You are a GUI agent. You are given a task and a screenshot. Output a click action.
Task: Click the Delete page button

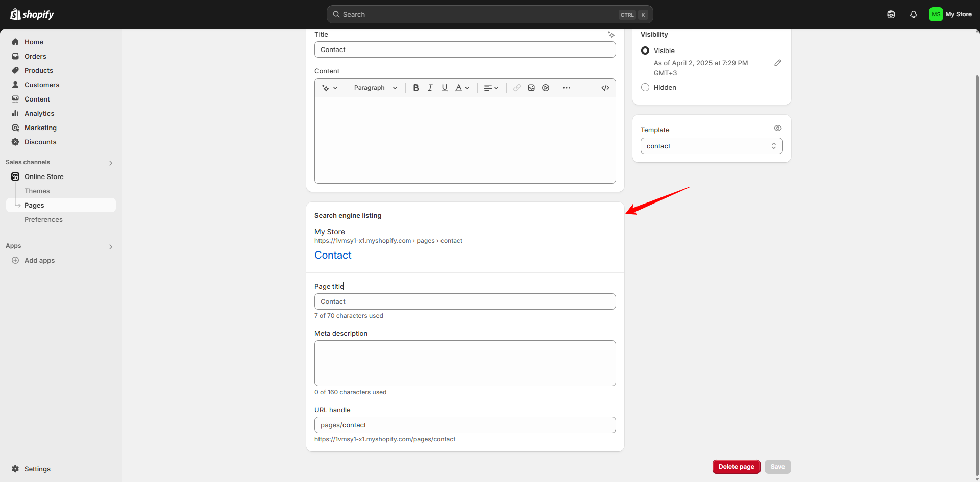click(736, 466)
